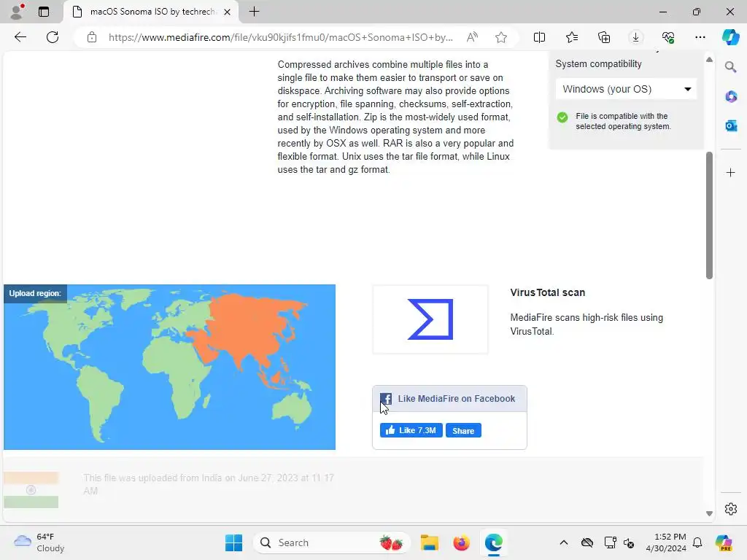Add a new sidebar app
Image resolution: width=747 pixels, height=560 pixels.
(731, 172)
